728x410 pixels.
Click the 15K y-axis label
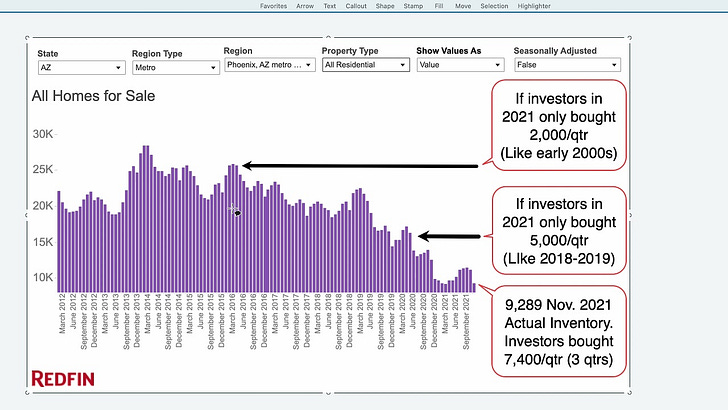43,242
